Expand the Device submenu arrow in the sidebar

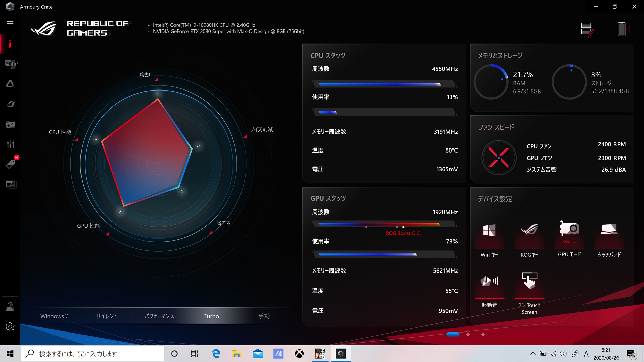[x=18, y=63]
